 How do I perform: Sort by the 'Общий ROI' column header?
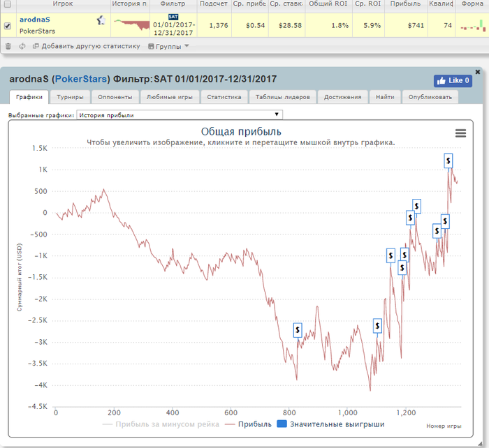pyautogui.click(x=328, y=3)
